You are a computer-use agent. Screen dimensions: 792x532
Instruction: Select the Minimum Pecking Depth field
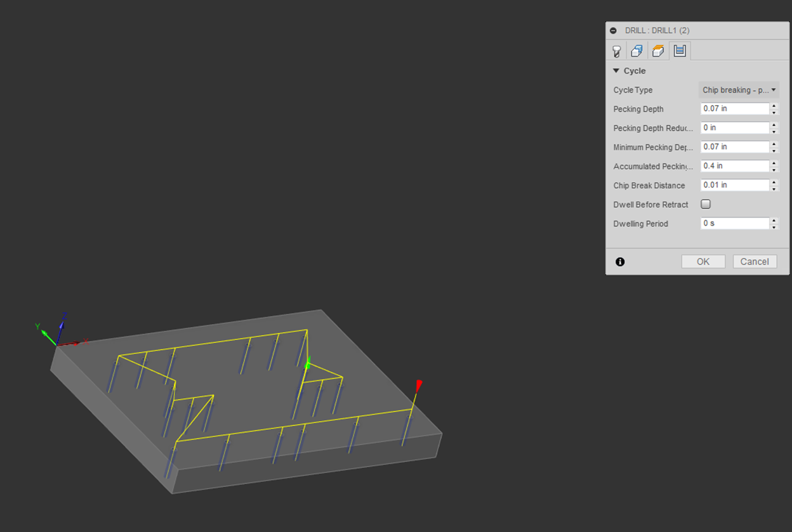click(x=734, y=146)
